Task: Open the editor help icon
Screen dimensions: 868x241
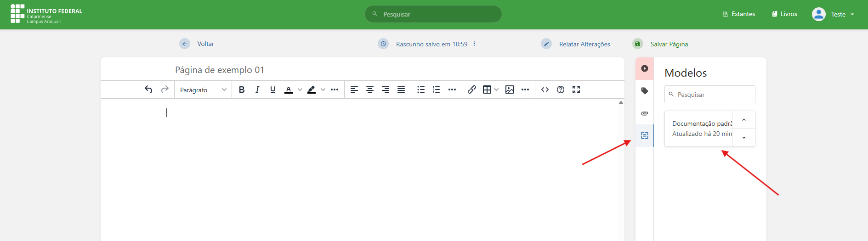Action: [561, 90]
